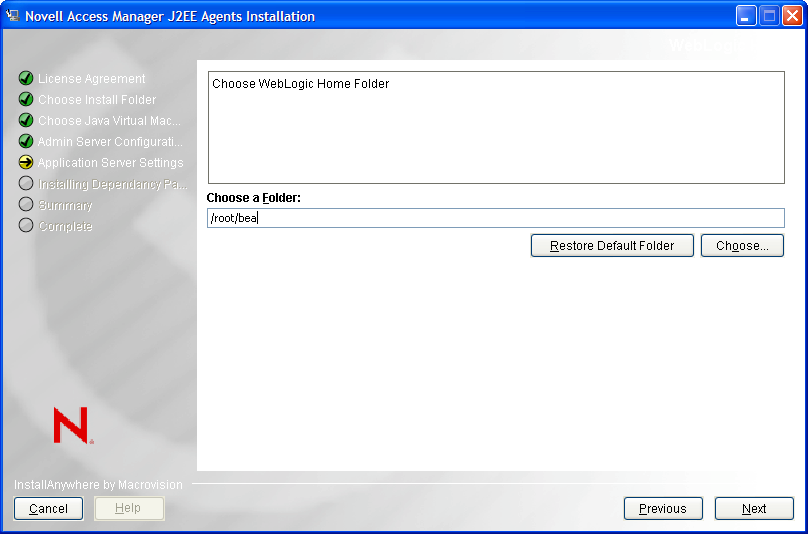
Task: Cancel the installation
Action: coord(48,509)
